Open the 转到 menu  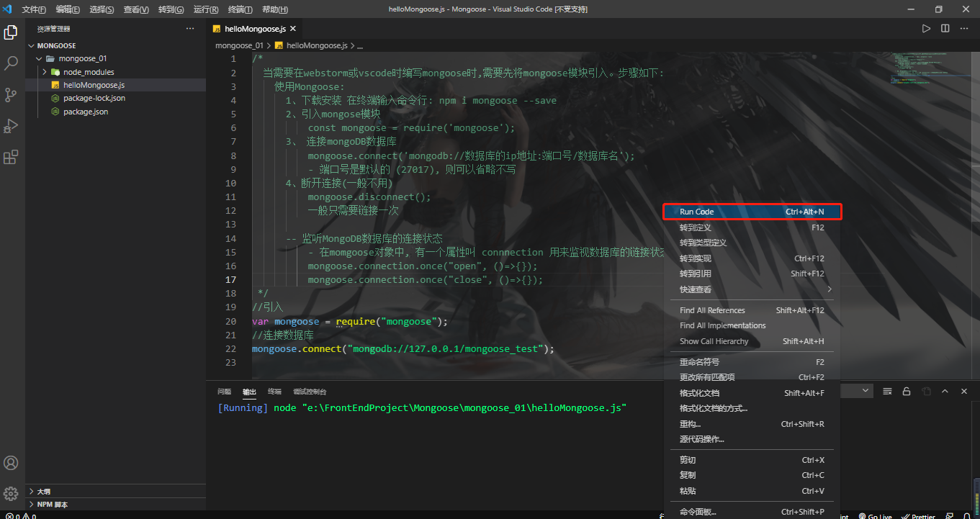point(171,9)
